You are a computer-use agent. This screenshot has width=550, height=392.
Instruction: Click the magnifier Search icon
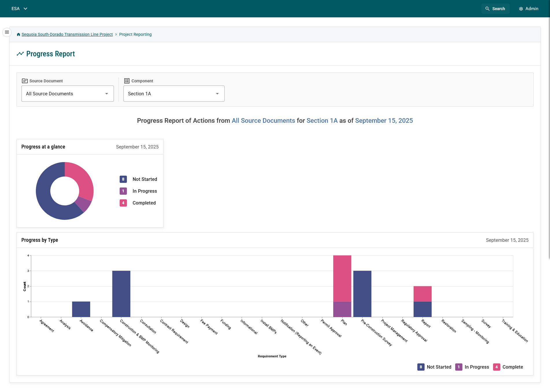click(x=487, y=9)
